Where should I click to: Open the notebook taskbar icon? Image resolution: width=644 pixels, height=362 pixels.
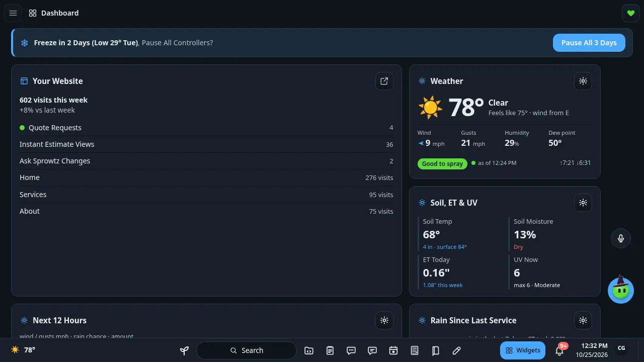(436, 350)
